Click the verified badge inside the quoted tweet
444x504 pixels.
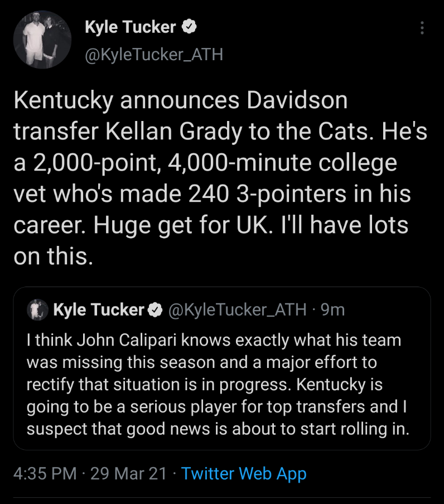[x=155, y=310]
